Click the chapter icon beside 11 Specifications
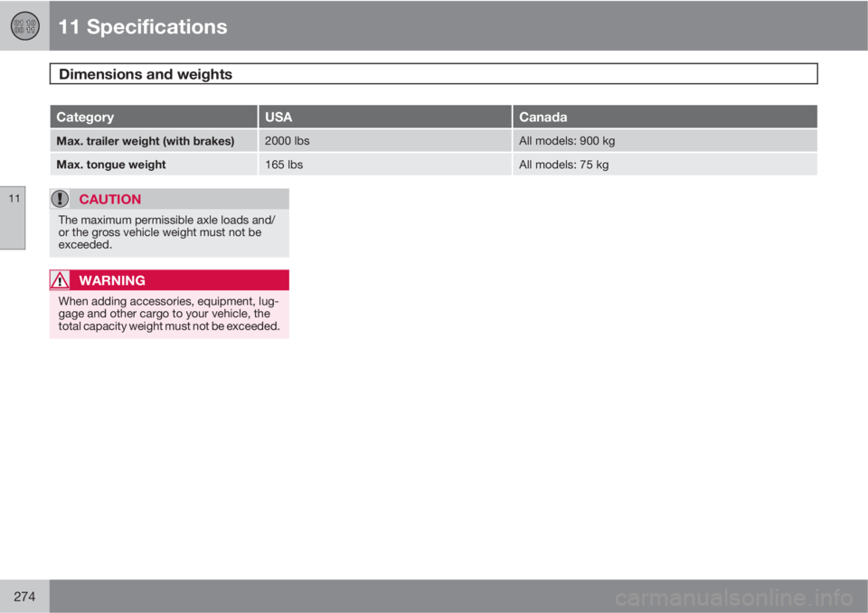Screen dimensions: 868x613 click(x=24, y=25)
